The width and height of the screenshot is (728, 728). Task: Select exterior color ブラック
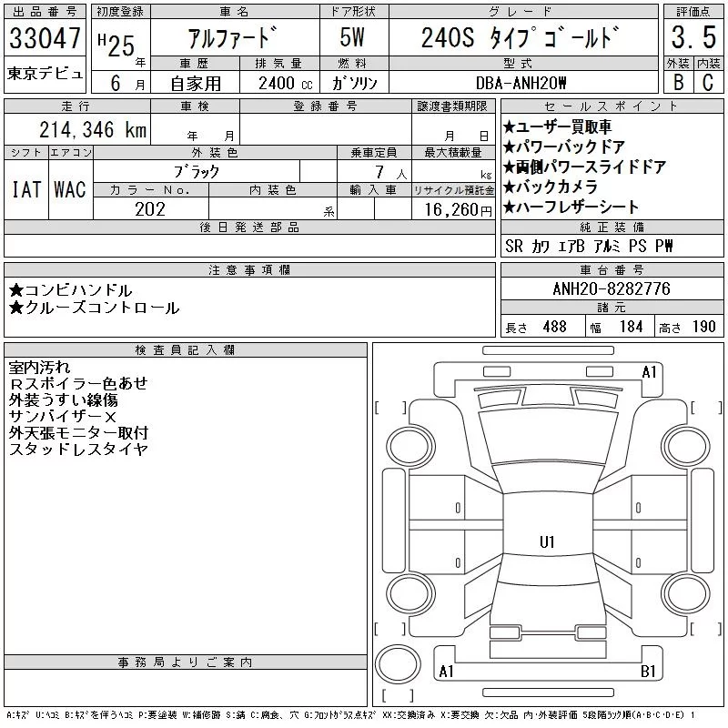[197, 172]
